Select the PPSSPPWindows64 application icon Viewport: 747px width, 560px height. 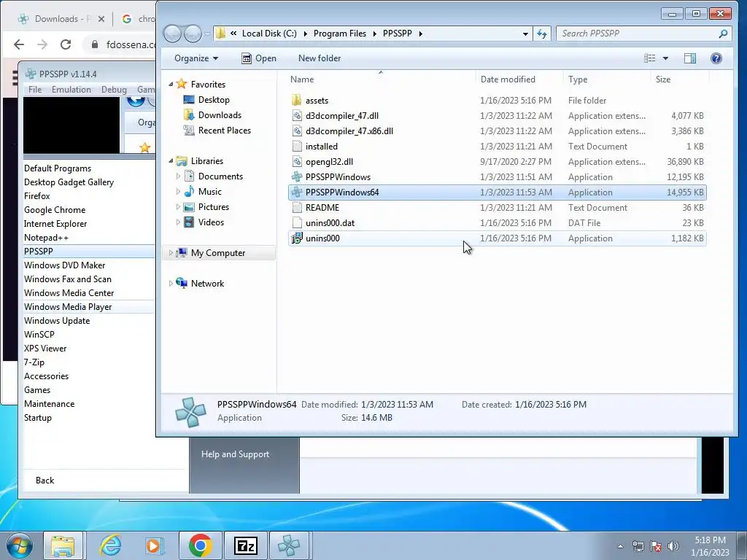297,192
